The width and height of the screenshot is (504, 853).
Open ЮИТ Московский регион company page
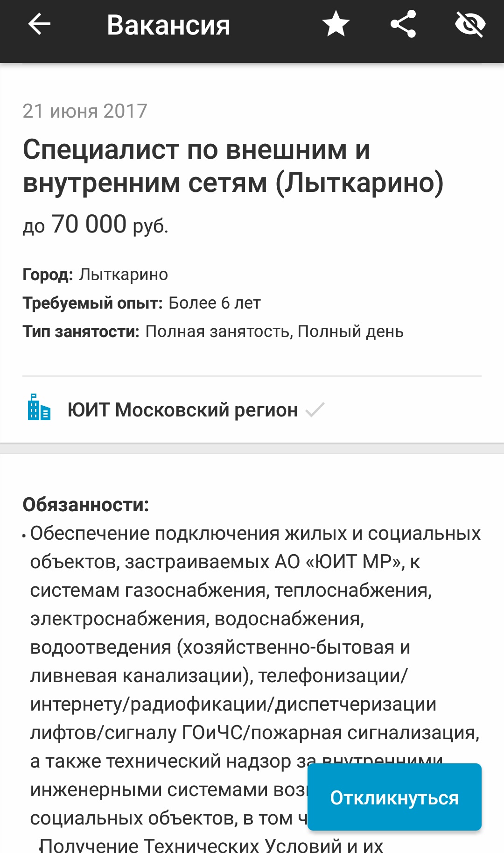182,410
